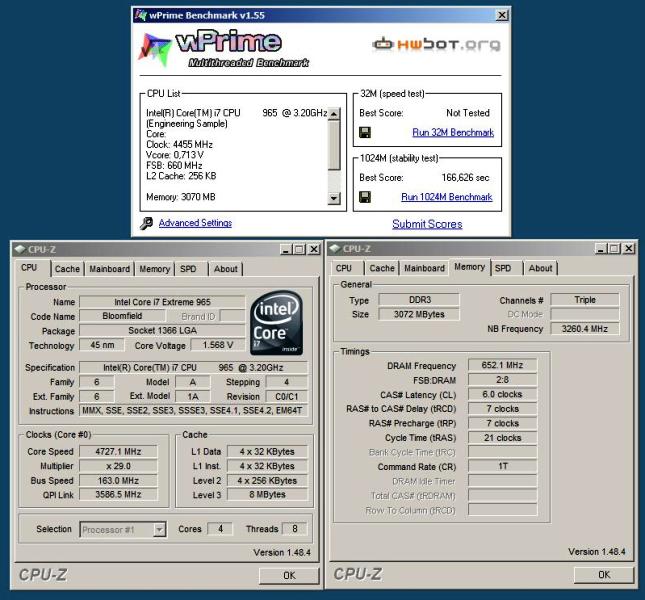Run the 32M Benchmark
The image size is (645, 600).
click(453, 132)
